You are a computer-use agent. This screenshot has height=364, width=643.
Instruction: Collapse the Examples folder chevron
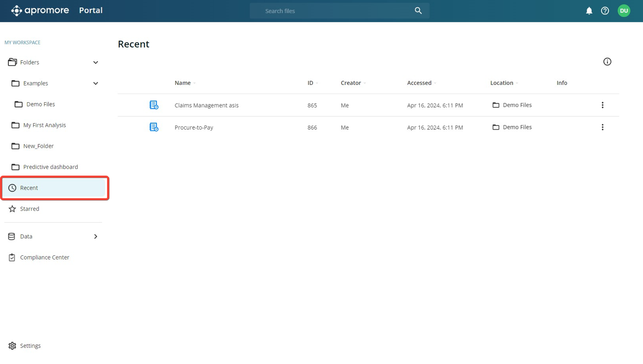(95, 84)
